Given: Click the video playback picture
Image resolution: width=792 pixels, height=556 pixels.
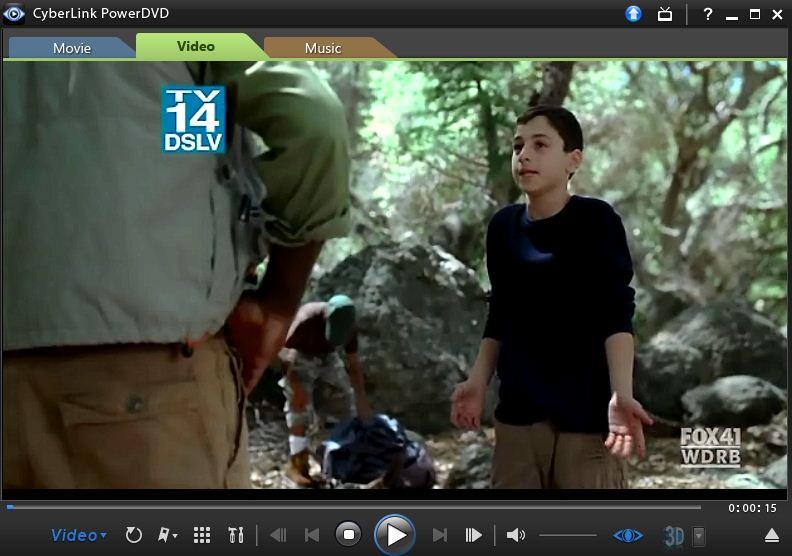Looking at the screenshot, I should 395,275.
